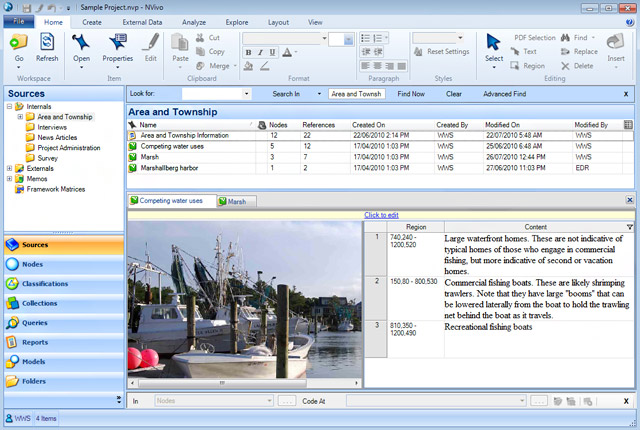Open the selected item with Open icon
This screenshot has height=430, width=640.
pyautogui.click(x=81, y=42)
